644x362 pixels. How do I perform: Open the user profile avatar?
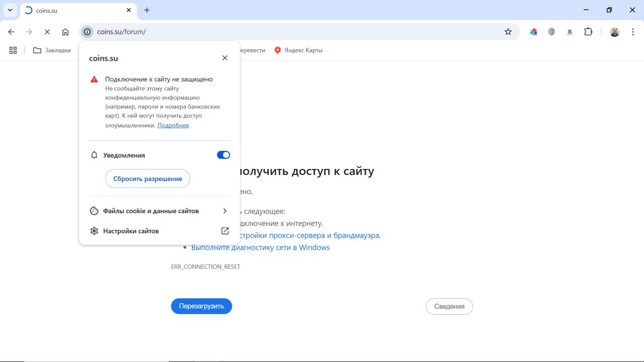click(615, 32)
